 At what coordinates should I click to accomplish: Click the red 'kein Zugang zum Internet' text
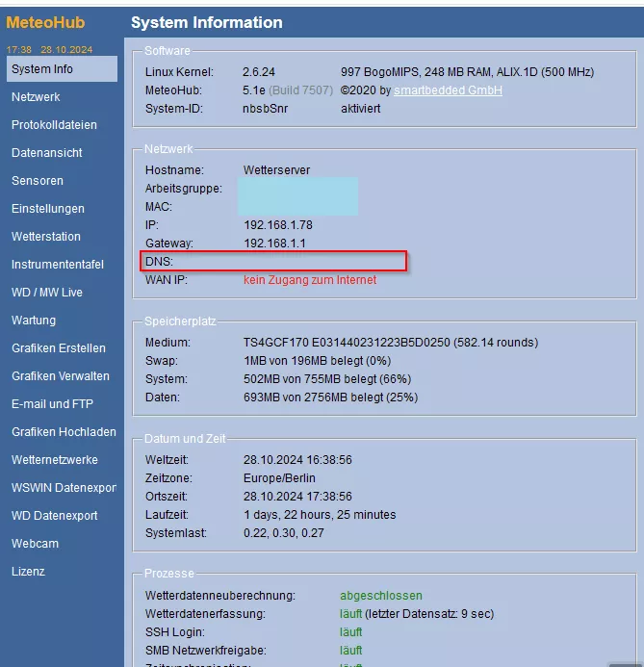(310, 280)
